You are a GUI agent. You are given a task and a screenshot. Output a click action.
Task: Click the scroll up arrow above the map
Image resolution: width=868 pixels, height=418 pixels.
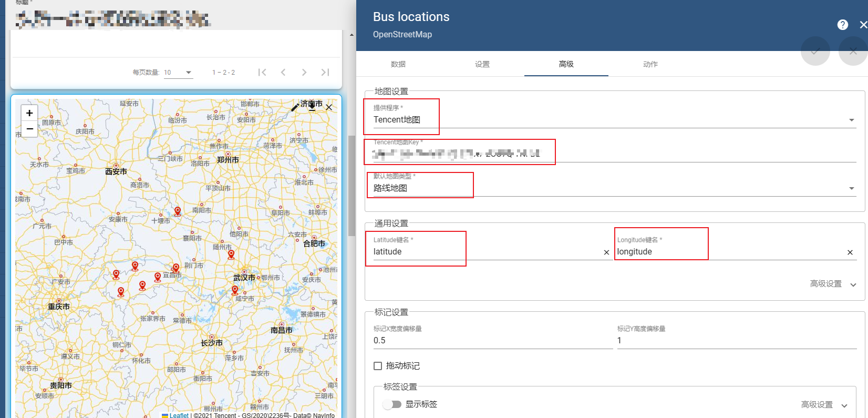coord(352,35)
